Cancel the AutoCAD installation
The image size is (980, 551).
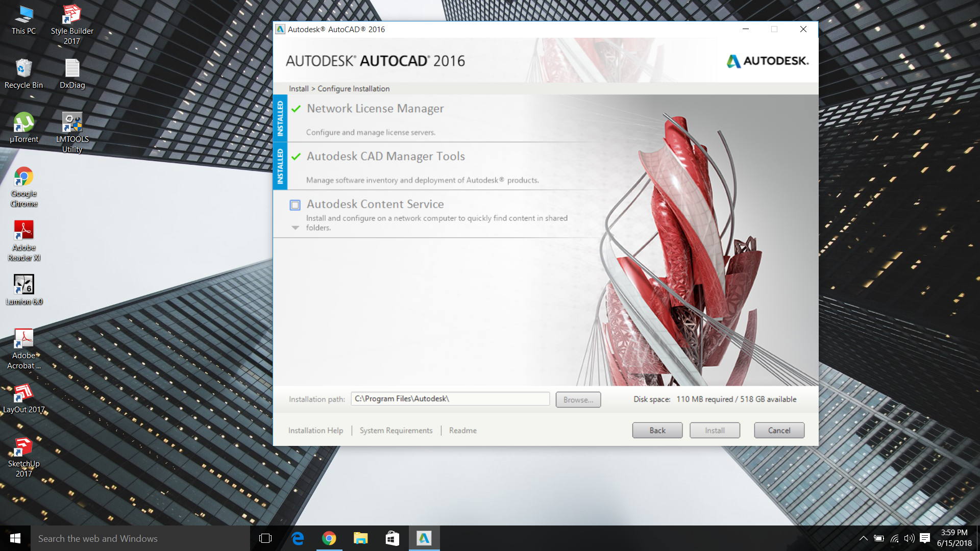click(779, 431)
